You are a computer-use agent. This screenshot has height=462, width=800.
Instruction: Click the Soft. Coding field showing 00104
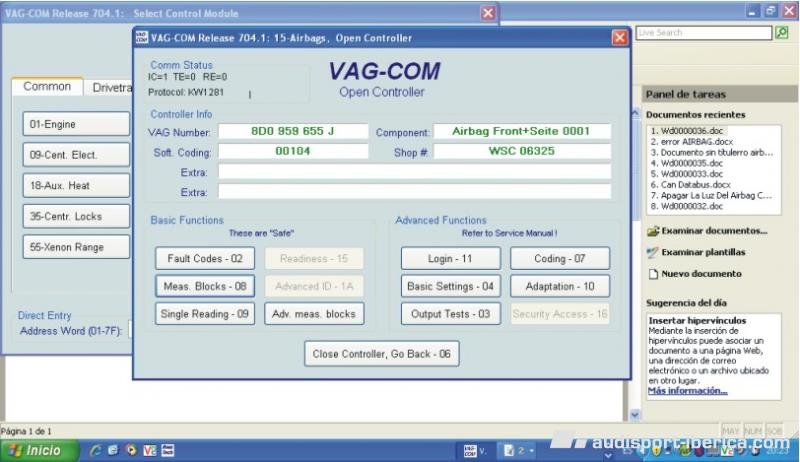coord(293,151)
